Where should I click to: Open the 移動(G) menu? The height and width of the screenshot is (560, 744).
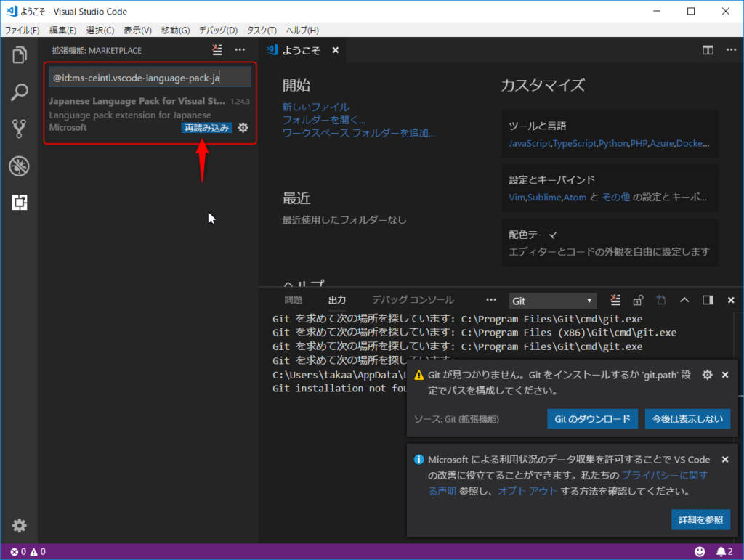click(175, 31)
